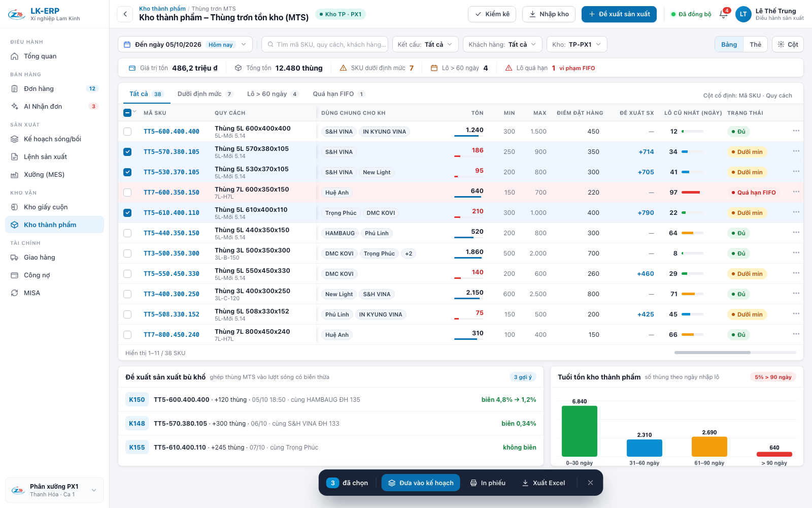Image resolution: width=812 pixels, height=508 pixels.
Task: Open AI Nhận đơn in sidebar
Action: pyautogui.click(x=54, y=106)
